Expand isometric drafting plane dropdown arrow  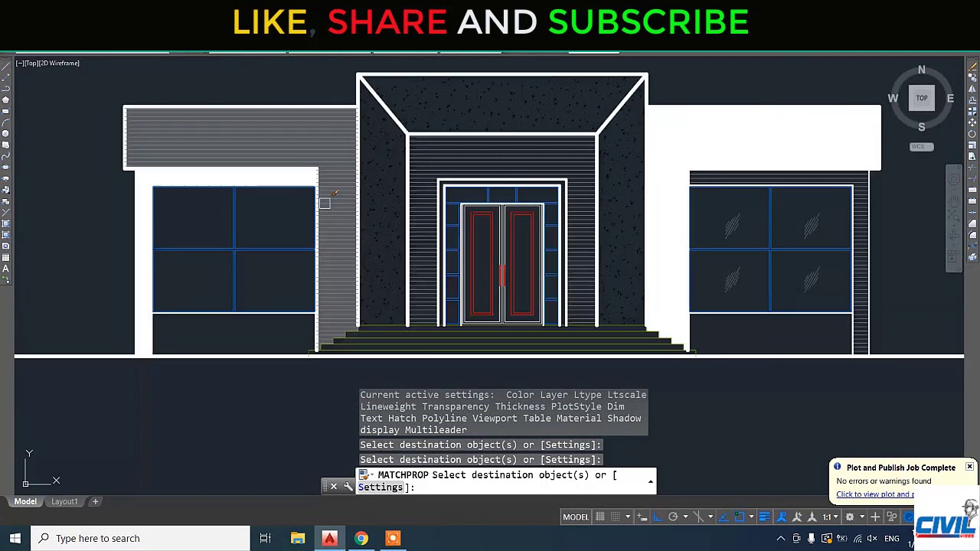tap(710, 517)
